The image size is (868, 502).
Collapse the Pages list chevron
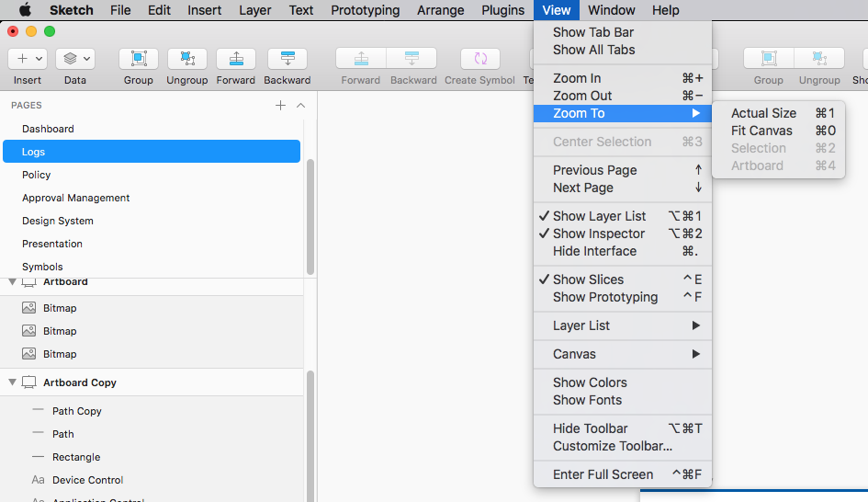click(x=300, y=106)
